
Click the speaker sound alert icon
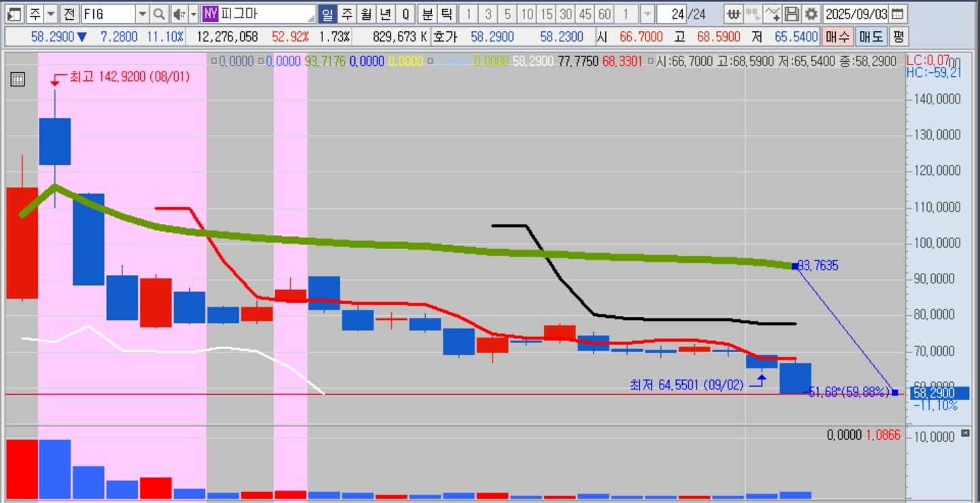point(178,14)
